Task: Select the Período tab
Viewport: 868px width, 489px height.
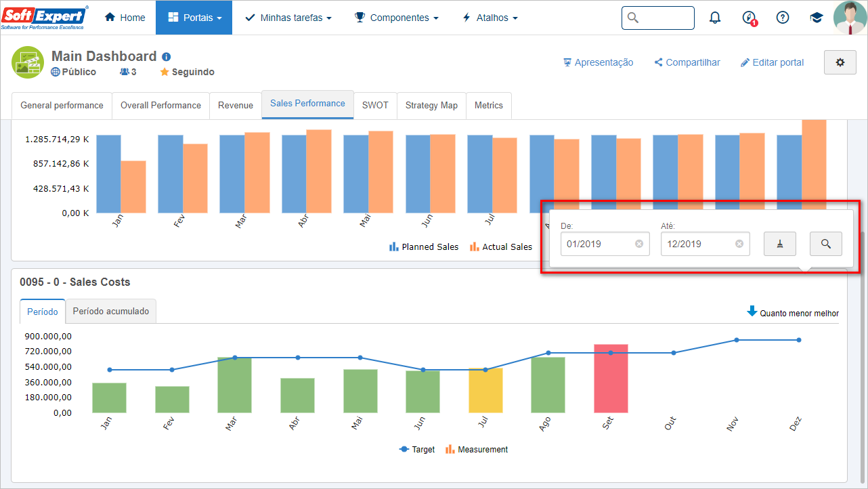Action: tap(43, 312)
